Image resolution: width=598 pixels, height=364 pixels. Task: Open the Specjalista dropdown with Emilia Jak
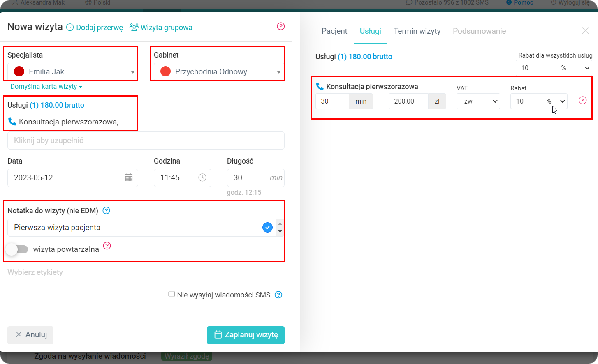coord(72,72)
